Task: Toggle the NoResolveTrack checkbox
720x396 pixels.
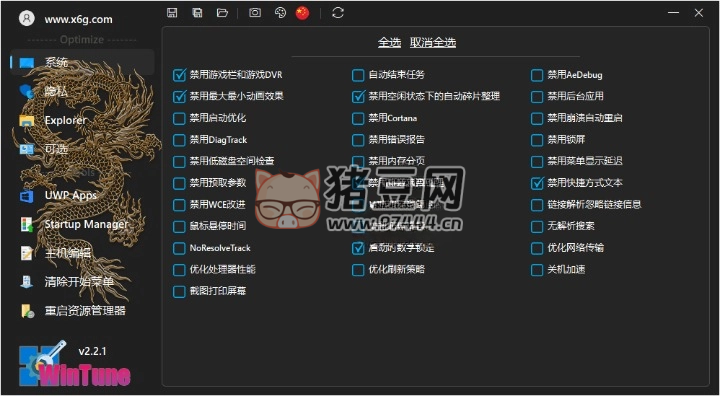Action: 179,249
